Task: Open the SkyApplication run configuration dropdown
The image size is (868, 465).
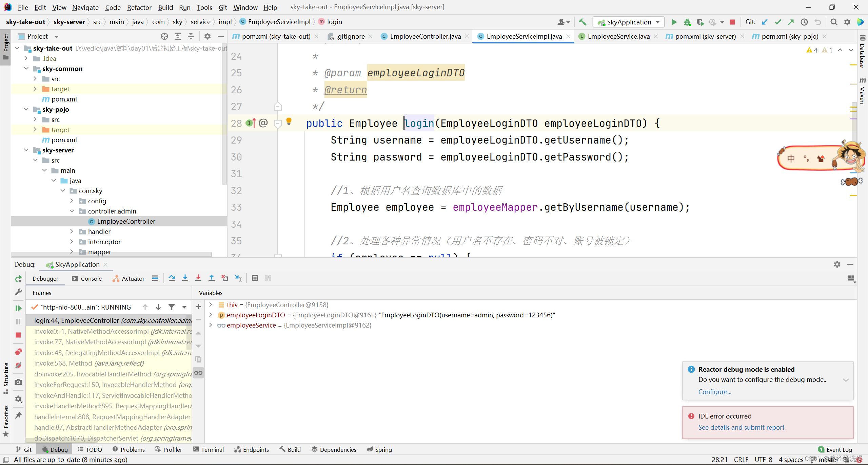Action: pyautogui.click(x=629, y=22)
